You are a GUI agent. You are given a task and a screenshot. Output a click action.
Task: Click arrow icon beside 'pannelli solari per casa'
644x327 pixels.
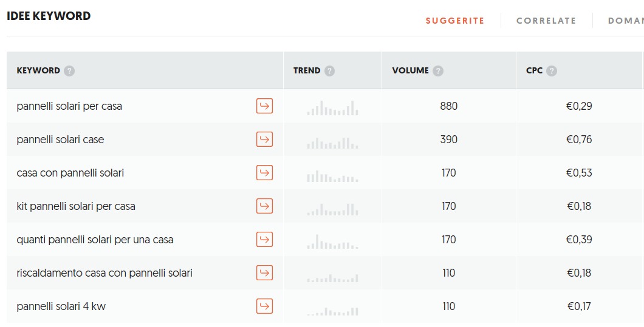point(264,106)
